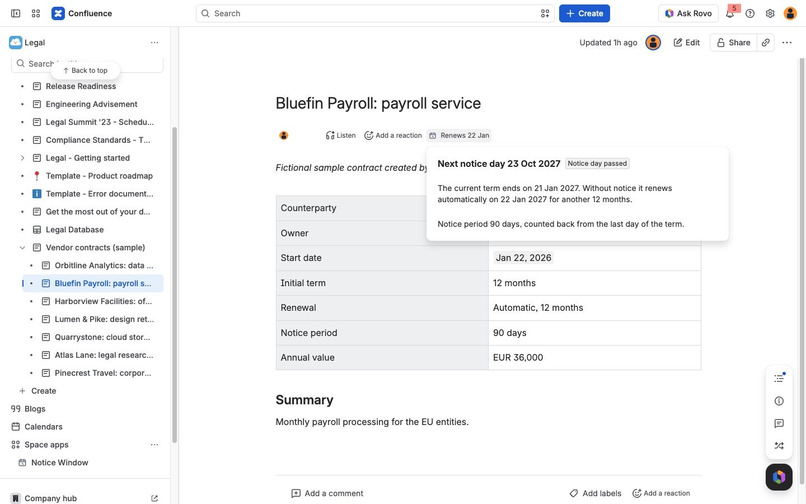Open Company hub external link icon
Viewport: 806px width, 504px height.
154,498
